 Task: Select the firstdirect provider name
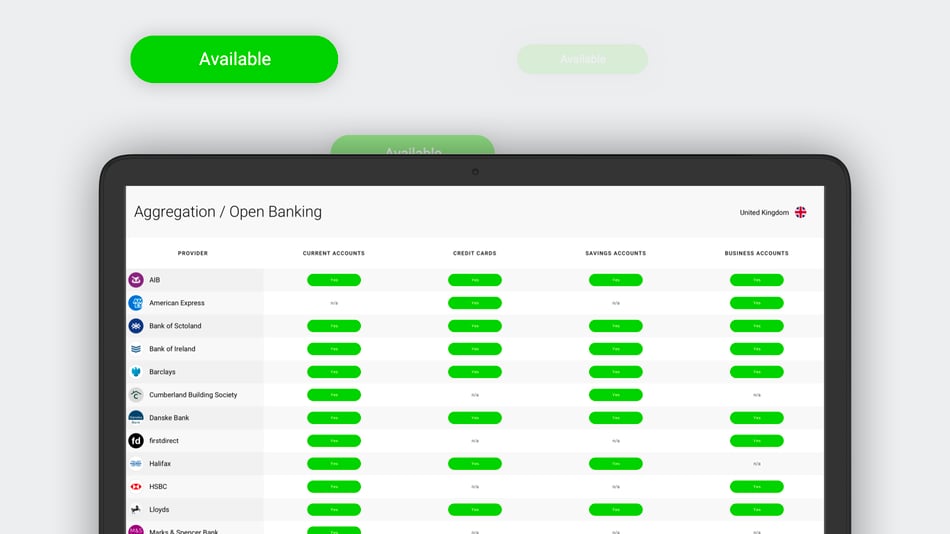(164, 441)
